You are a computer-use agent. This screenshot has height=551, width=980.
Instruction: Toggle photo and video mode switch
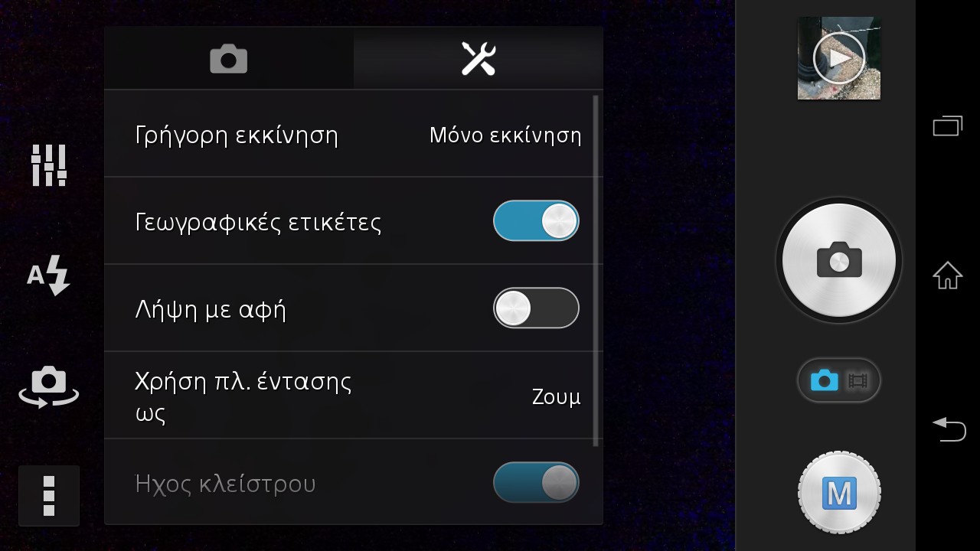point(839,380)
